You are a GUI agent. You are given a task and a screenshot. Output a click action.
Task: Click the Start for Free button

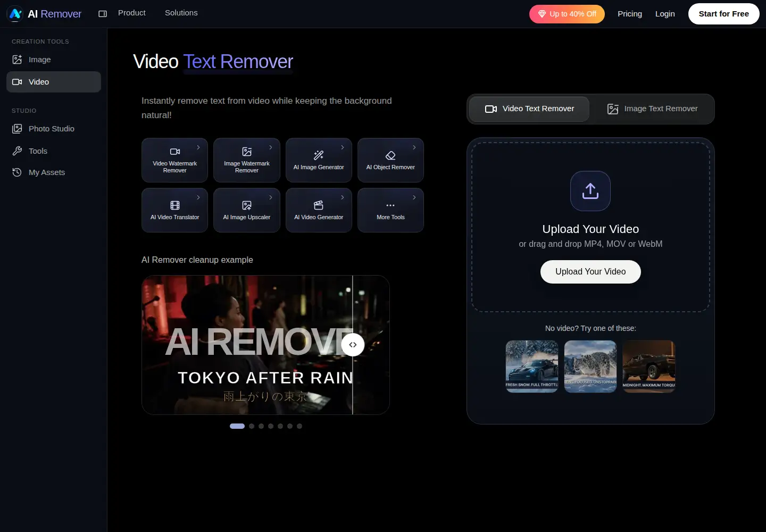(724, 14)
